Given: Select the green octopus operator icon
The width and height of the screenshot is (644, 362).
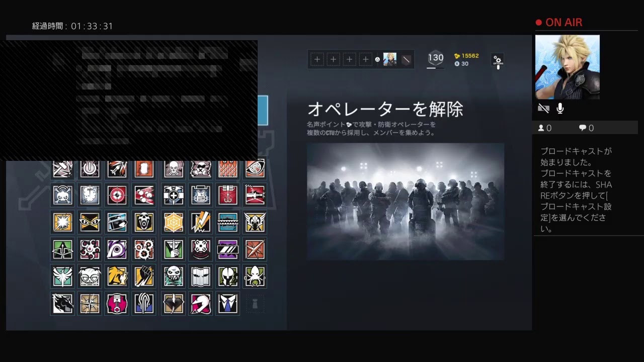Looking at the screenshot, I should click(x=255, y=277).
